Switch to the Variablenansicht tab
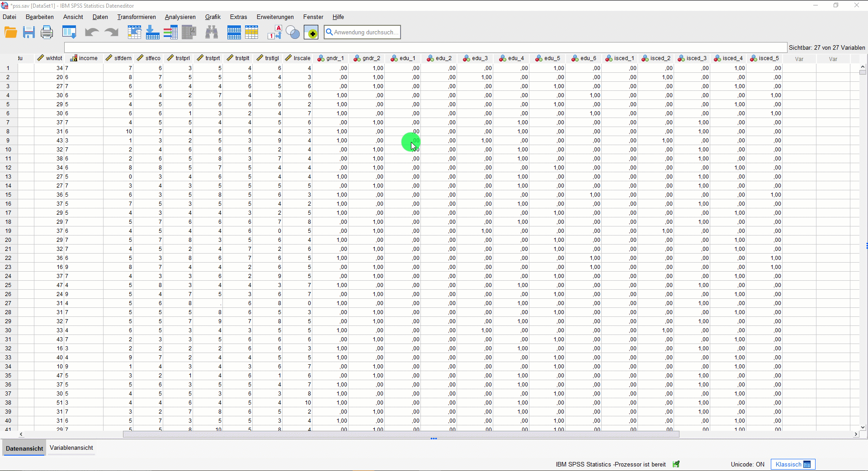Image resolution: width=868 pixels, height=471 pixels. 71,447
